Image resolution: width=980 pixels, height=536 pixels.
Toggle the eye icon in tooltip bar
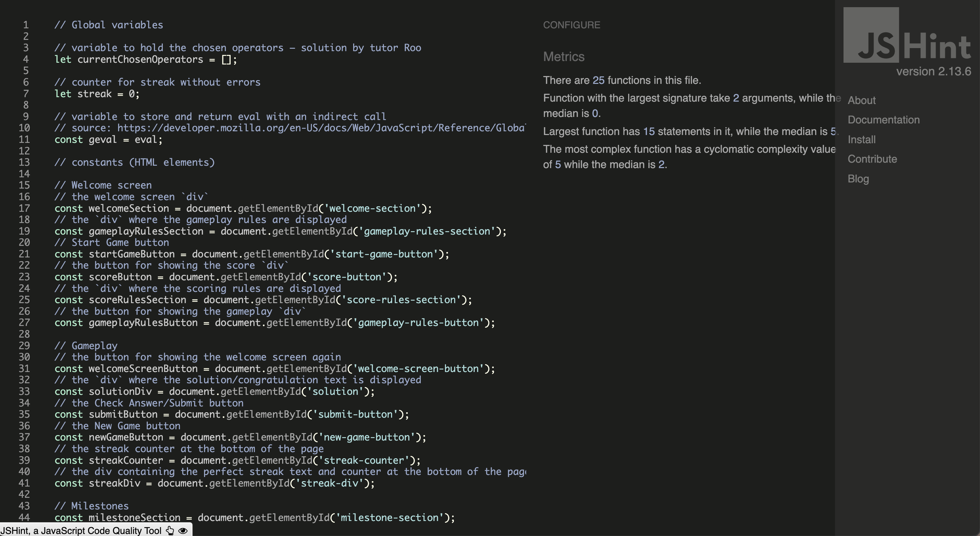click(x=183, y=531)
